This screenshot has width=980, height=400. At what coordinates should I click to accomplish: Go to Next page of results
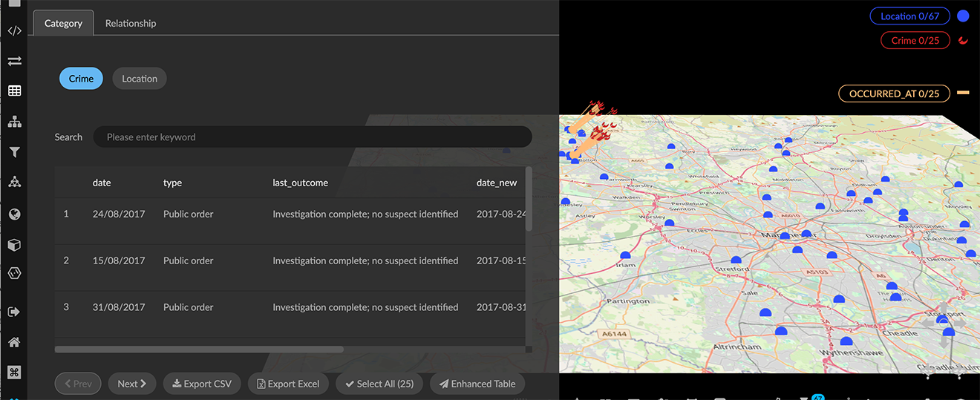pos(131,384)
